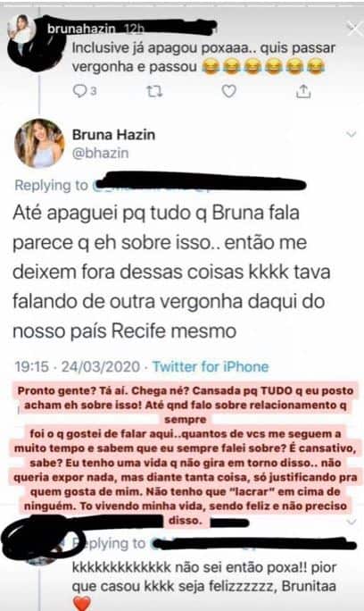Viewport: 364px width, 611px height.
Task: Open the 'Até apaguei pq tudo' tweet text
Action: point(171,272)
